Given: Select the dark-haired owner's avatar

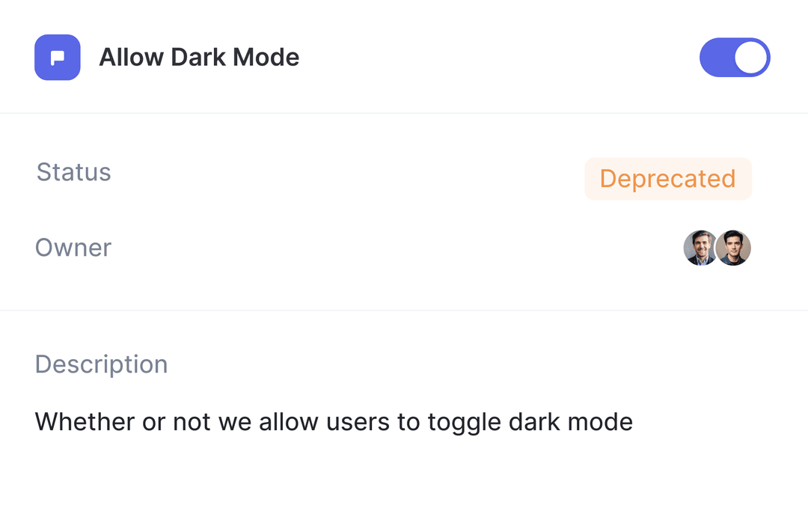Looking at the screenshot, I should point(734,248).
